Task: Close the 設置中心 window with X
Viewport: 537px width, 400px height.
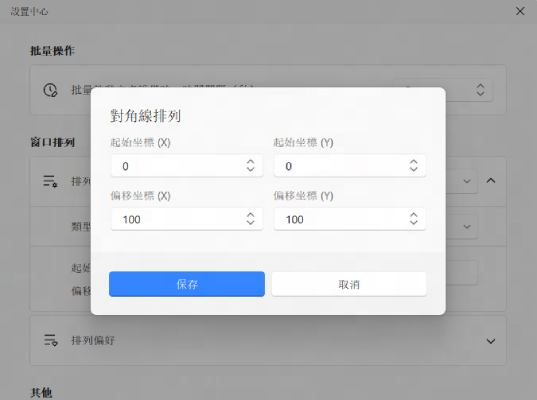Action: (520, 11)
